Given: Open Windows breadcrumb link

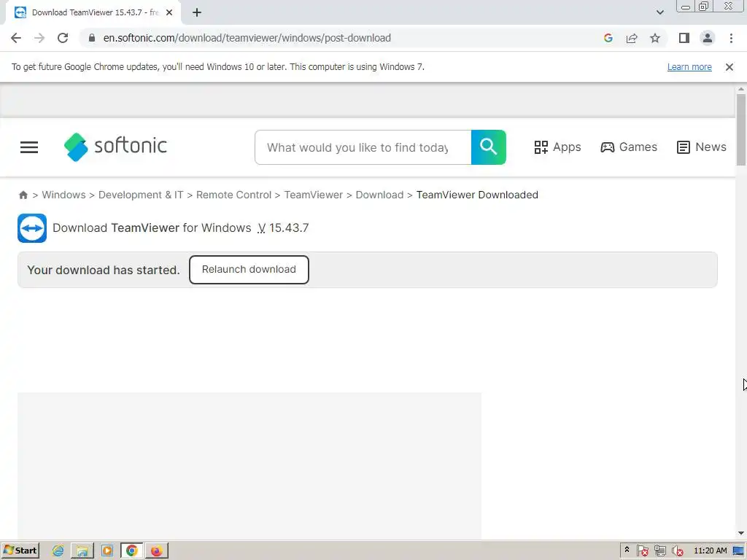Looking at the screenshot, I should click(64, 195).
